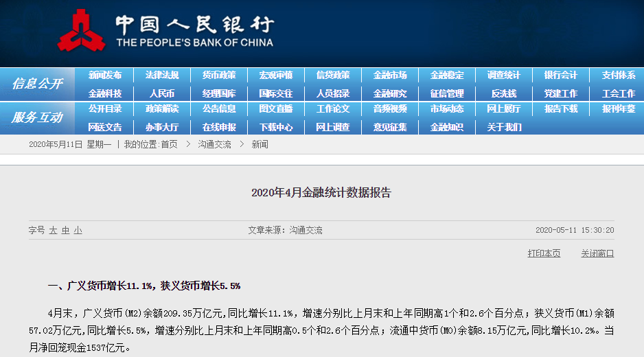Go to 下载中心 page
Image resolution: width=644 pixels, height=357 pixels.
click(x=276, y=128)
